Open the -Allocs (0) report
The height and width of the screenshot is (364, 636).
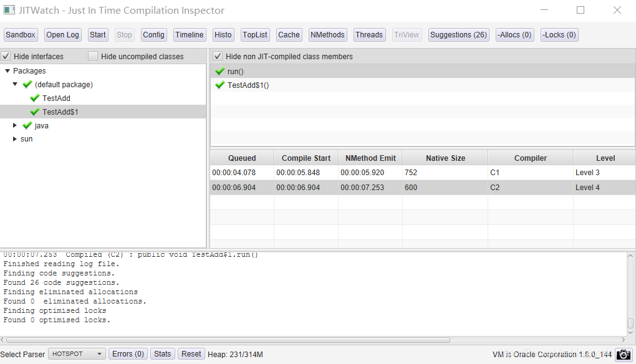click(x=514, y=35)
